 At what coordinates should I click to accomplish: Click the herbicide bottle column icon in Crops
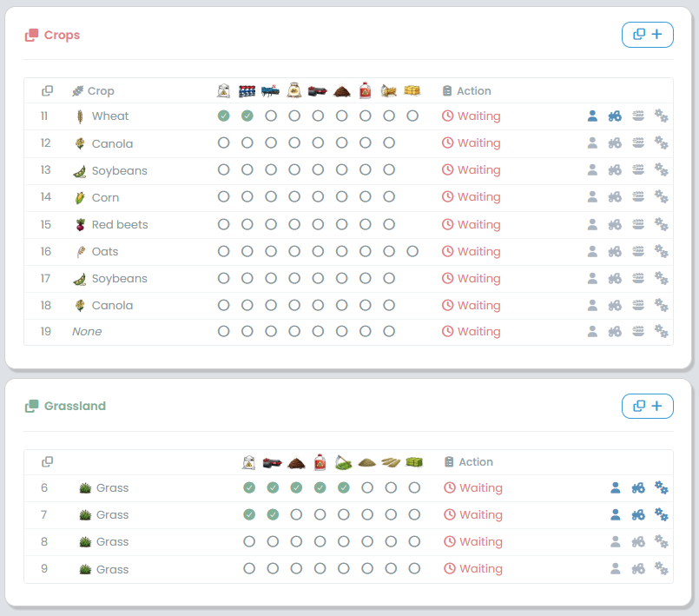364,89
